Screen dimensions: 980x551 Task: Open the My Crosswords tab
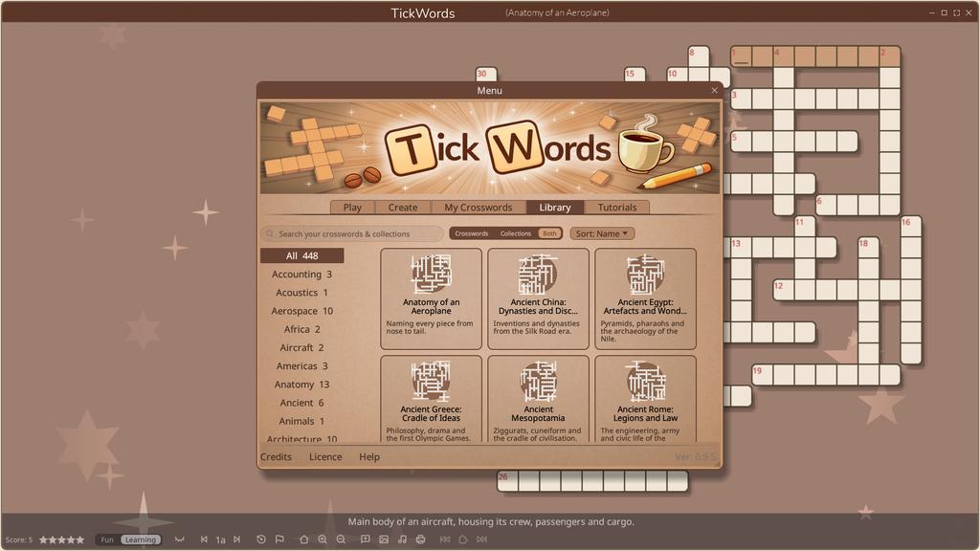[479, 208]
